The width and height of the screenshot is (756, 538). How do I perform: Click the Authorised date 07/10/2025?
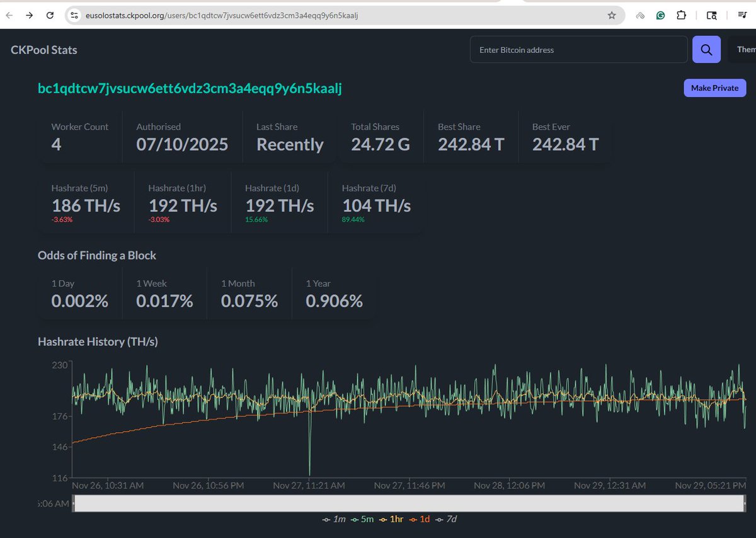point(182,145)
